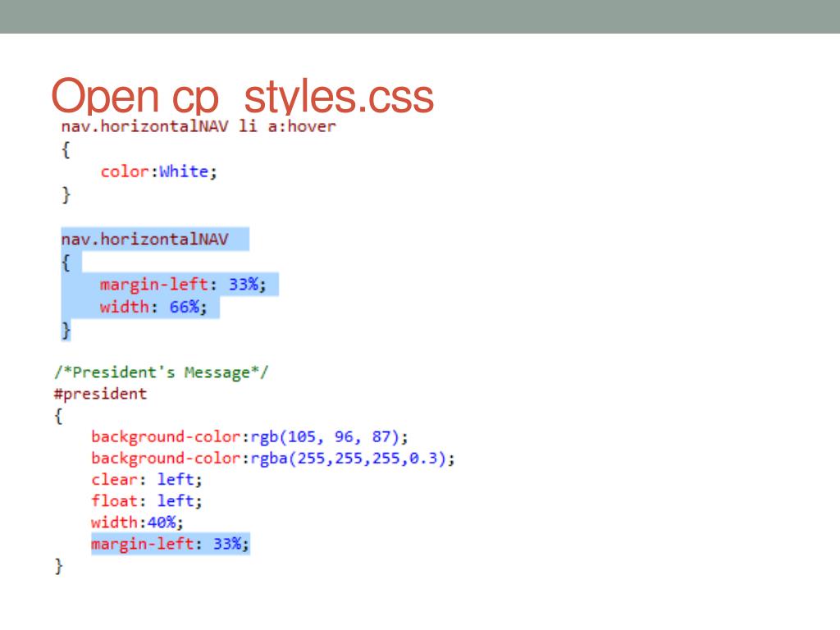Click the highlighted "nav.horizontalNAV" selector line

(144, 239)
